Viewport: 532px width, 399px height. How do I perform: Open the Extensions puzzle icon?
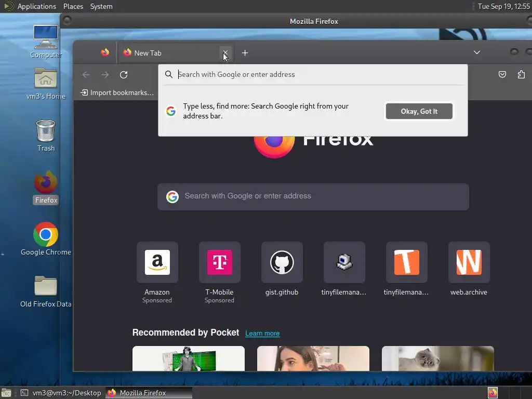tap(521, 74)
